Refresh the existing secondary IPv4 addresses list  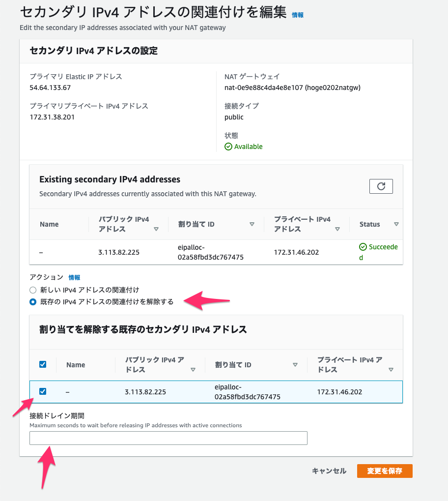click(x=381, y=186)
